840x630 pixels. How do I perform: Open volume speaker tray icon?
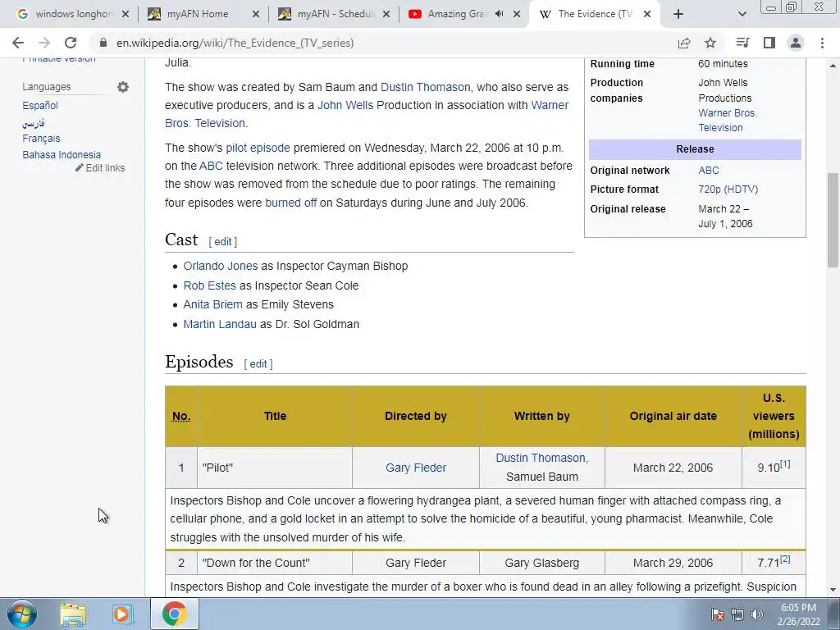point(757,614)
